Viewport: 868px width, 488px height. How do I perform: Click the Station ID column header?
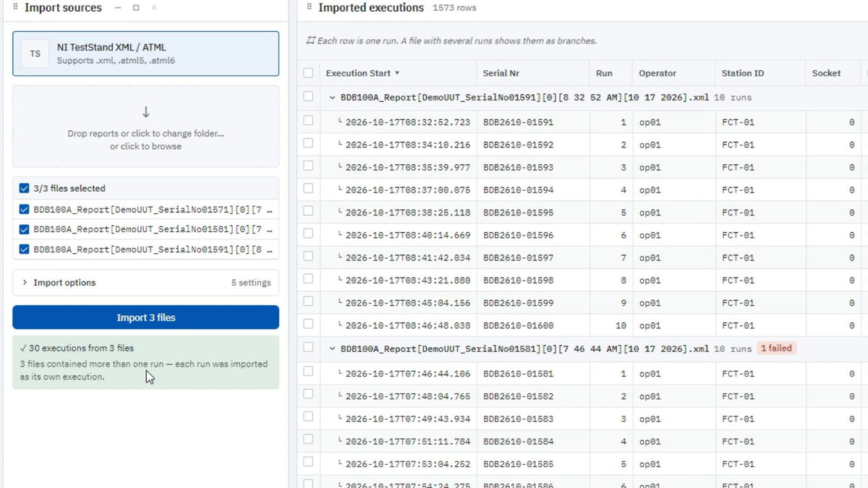coord(742,73)
